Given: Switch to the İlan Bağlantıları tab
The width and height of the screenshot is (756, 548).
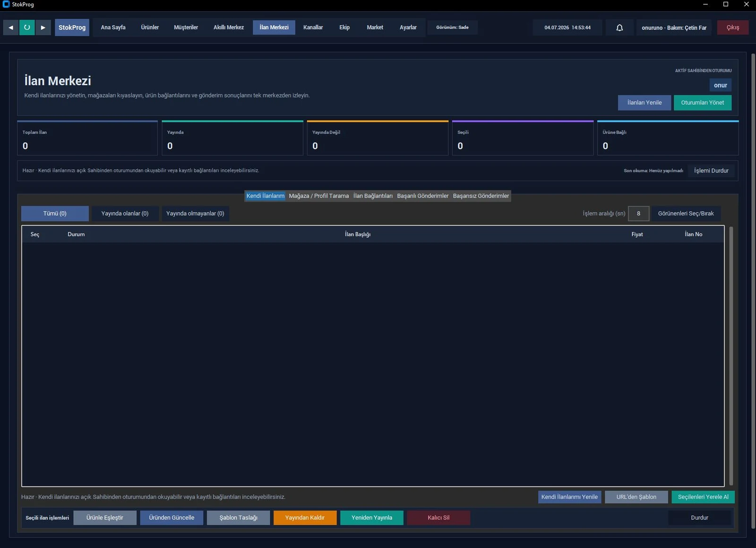Looking at the screenshot, I should click(x=373, y=196).
